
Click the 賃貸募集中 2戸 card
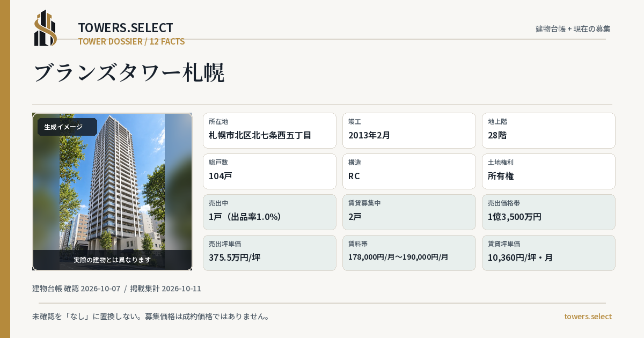tap(409, 212)
